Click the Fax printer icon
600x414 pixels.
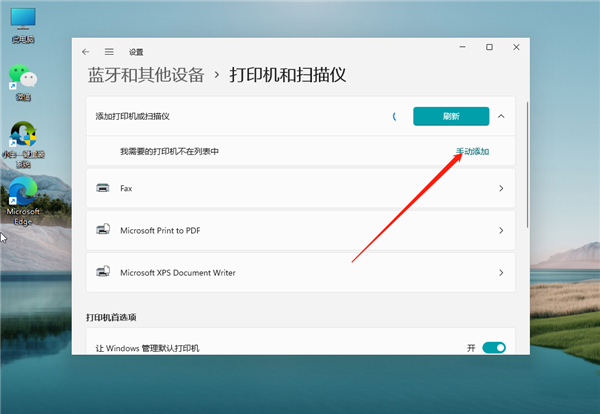pyautogui.click(x=103, y=188)
